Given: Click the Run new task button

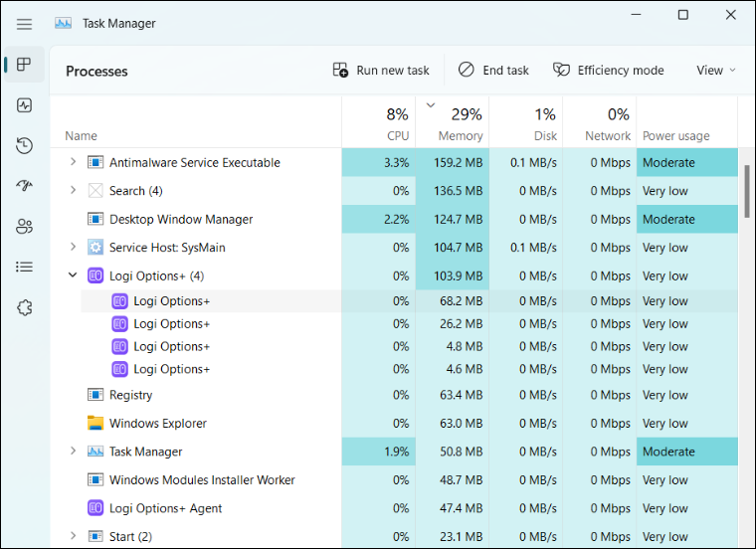Looking at the screenshot, I should [381, 71].
